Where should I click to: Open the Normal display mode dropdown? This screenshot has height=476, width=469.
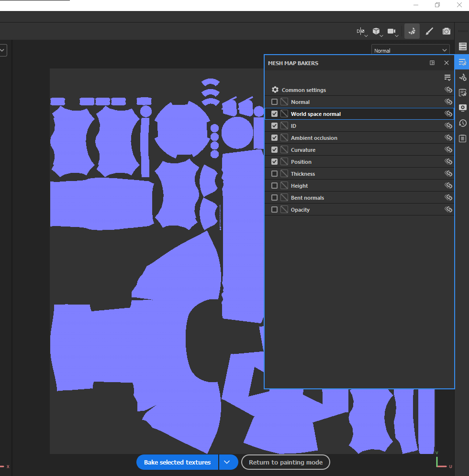pyautogui.click(x=411, y=50)
